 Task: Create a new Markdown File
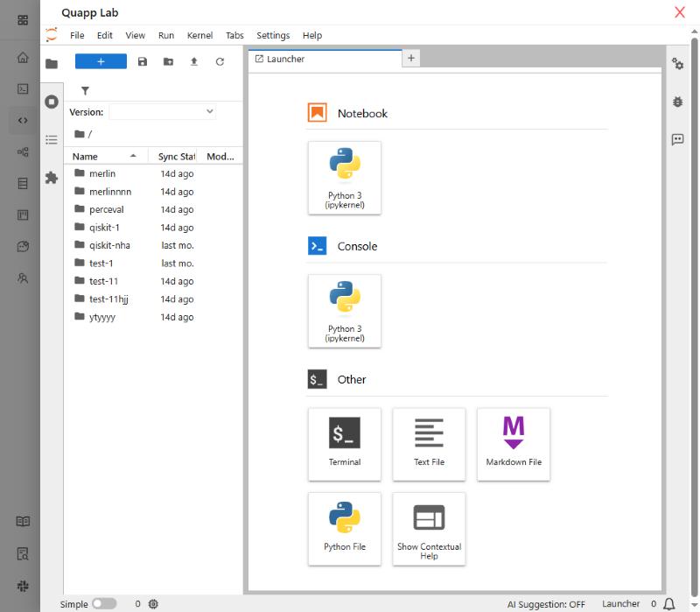click(x=514, y=444)
